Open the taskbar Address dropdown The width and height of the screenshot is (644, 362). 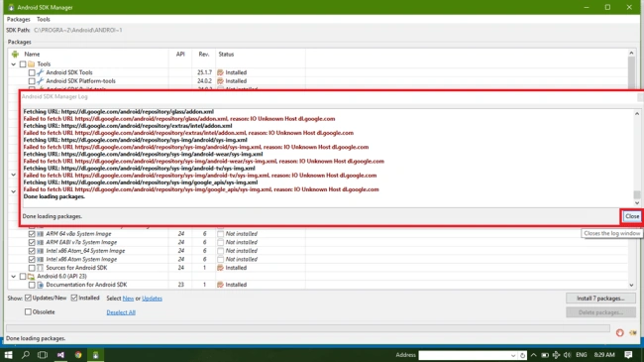pyautogui.click(x=513, y=355)
